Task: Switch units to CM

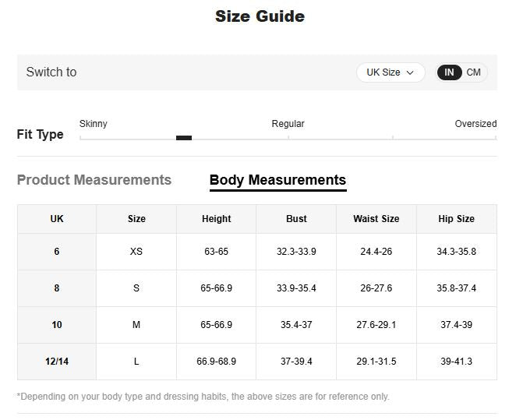Action: pos(474,72)
